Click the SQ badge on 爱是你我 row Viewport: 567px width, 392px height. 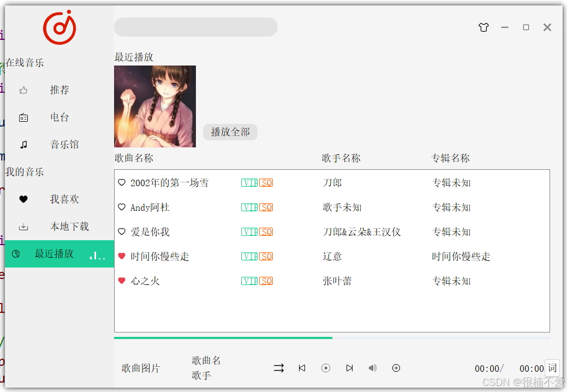266,232
